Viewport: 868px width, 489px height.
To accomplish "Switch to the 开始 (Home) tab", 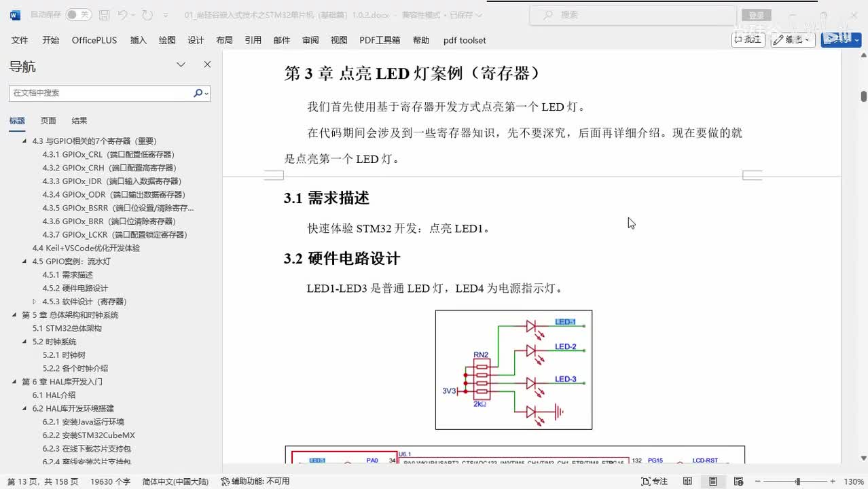I will pos(50,40).
